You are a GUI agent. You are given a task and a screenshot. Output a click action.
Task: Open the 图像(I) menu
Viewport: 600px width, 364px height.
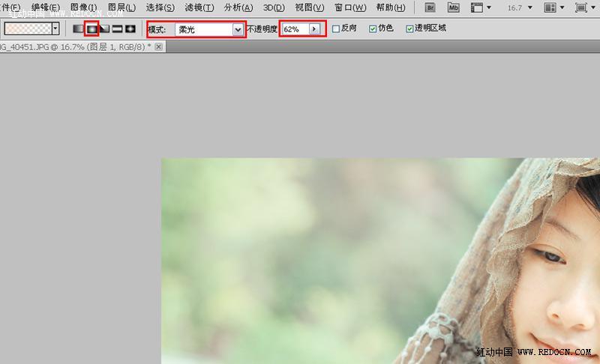83,7
